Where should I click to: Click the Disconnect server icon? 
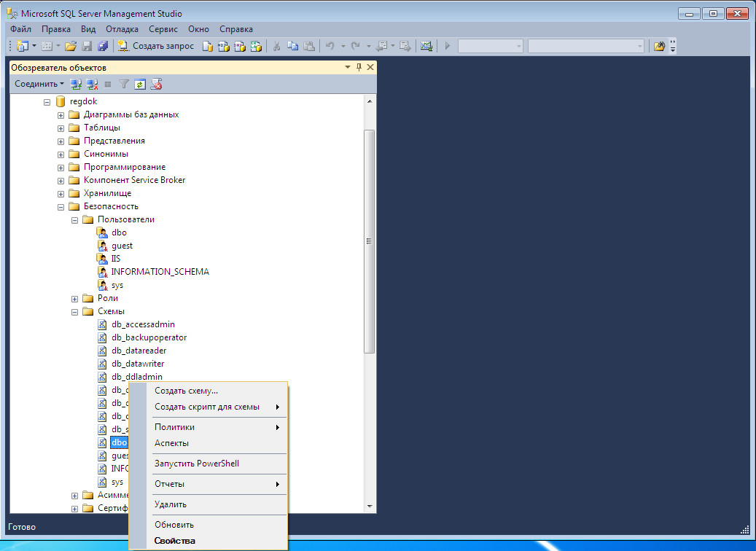(x=92, y=84)
